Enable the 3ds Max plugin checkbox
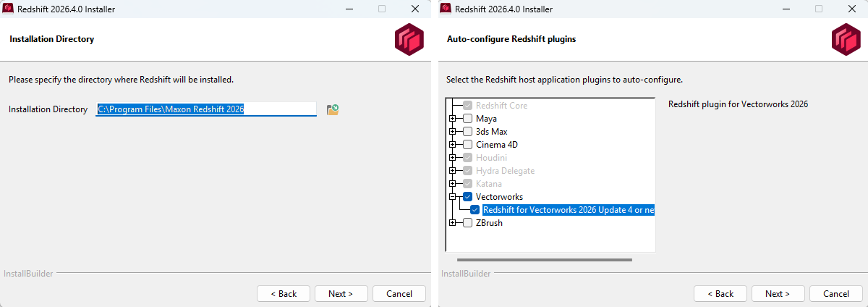The height and width of the screenshot is (307, 868). click(x=467, y=132)
